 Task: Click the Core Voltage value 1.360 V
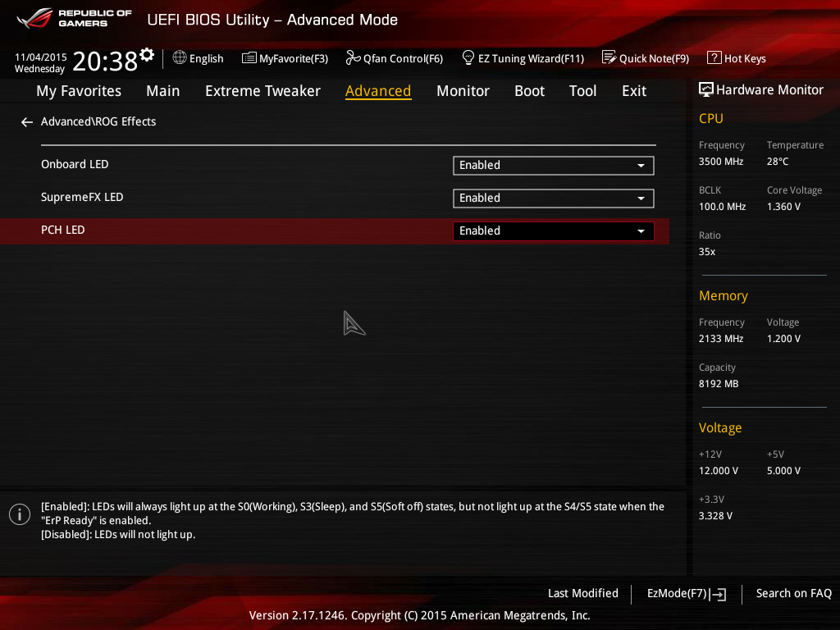click(x=783, y=206)
